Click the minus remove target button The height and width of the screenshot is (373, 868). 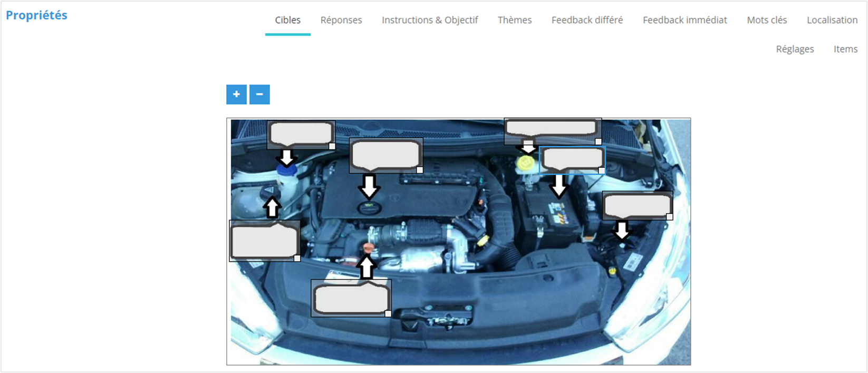259,94
